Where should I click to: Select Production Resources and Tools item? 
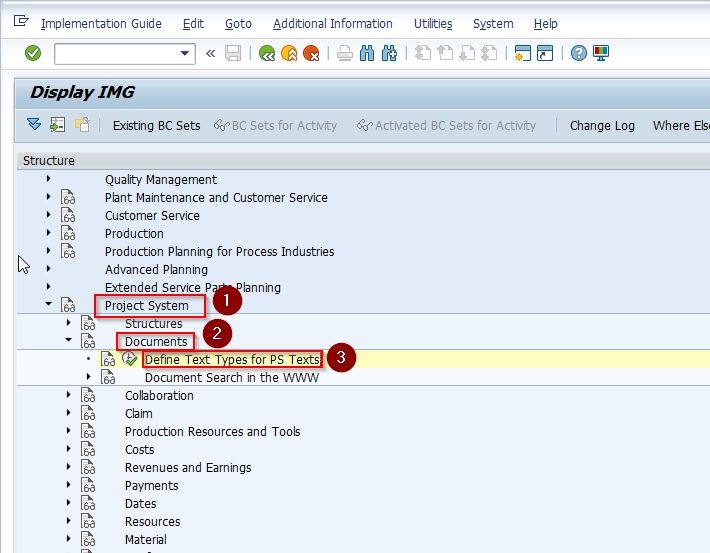(212, 432)
